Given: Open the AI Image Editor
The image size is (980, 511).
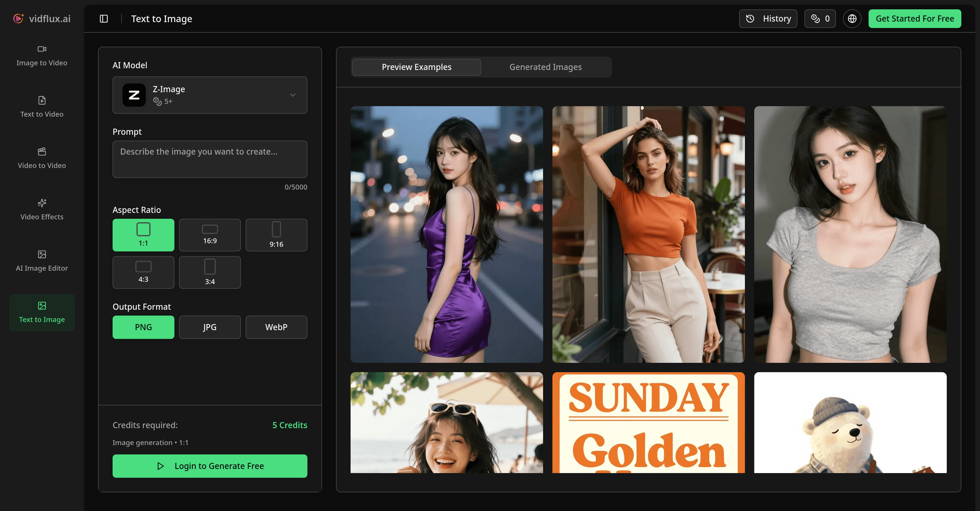Looking at the screenshot, I should [42, 261].
